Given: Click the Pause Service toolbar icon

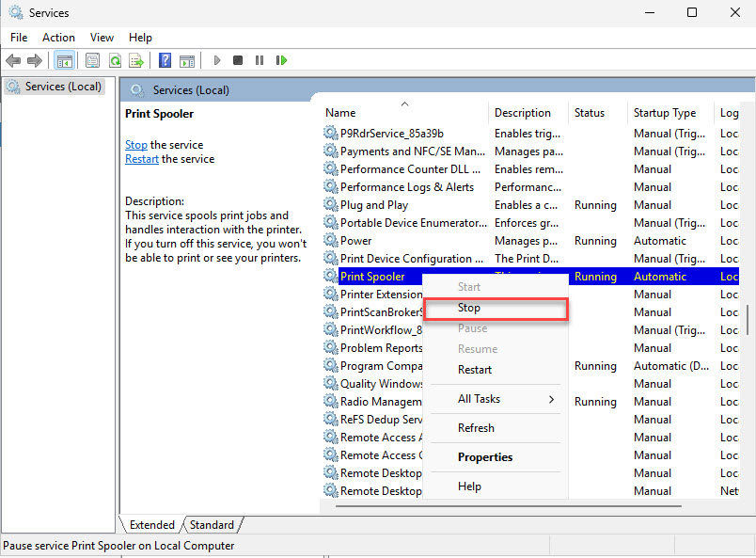Looking at the screenshot, I should [x=260, y=60].
